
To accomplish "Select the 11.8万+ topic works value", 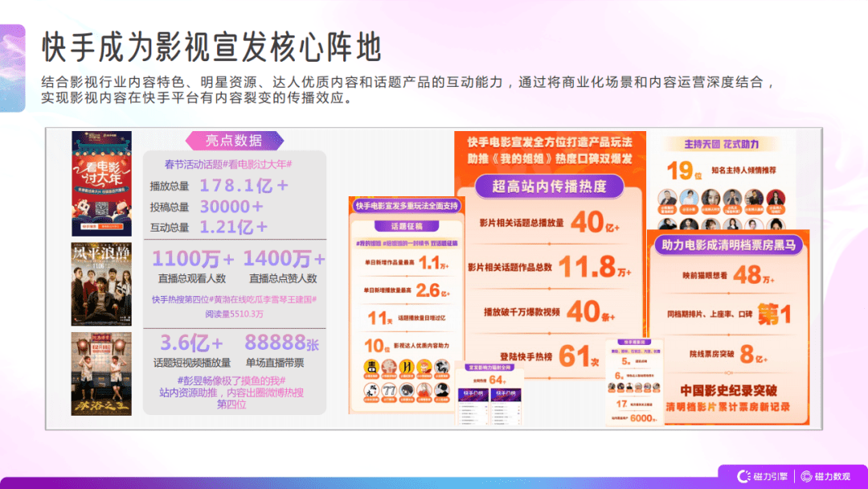I will [x=595, y=267].
